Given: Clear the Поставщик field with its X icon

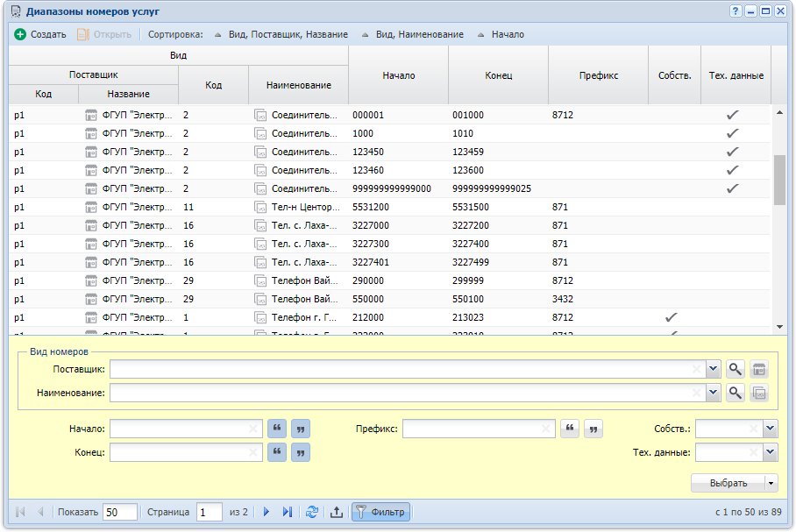Looking at the screenshot, I should (697, 369).
